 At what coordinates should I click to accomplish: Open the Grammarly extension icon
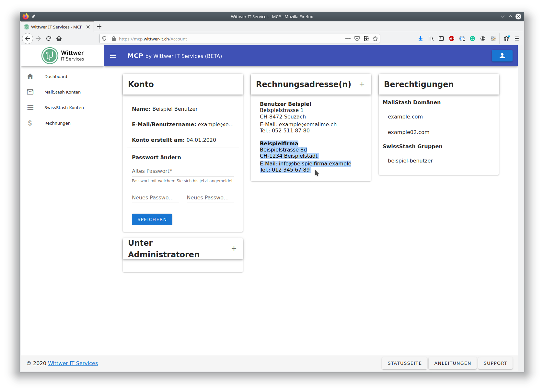point(472,39)
